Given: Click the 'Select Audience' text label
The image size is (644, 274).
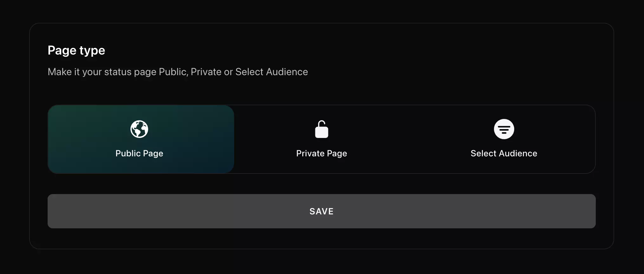Looking at the screenshot, I should coord(504,153).
